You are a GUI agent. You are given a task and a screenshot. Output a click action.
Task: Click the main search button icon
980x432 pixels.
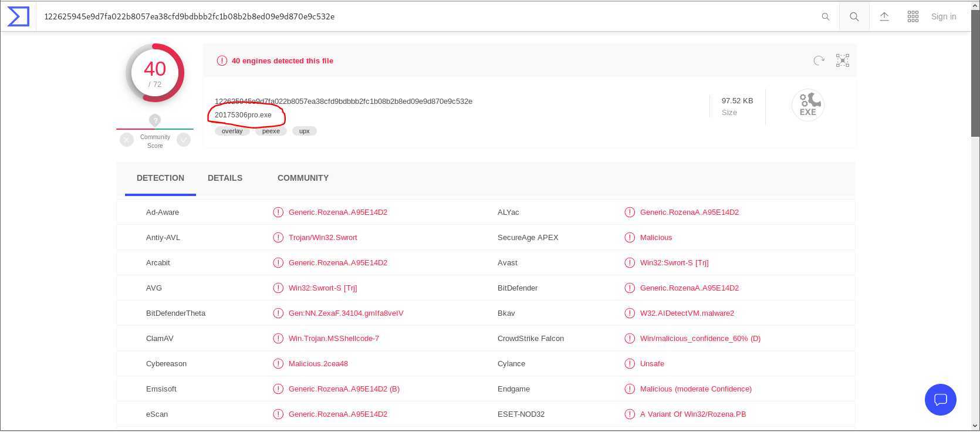click(854, 17)
